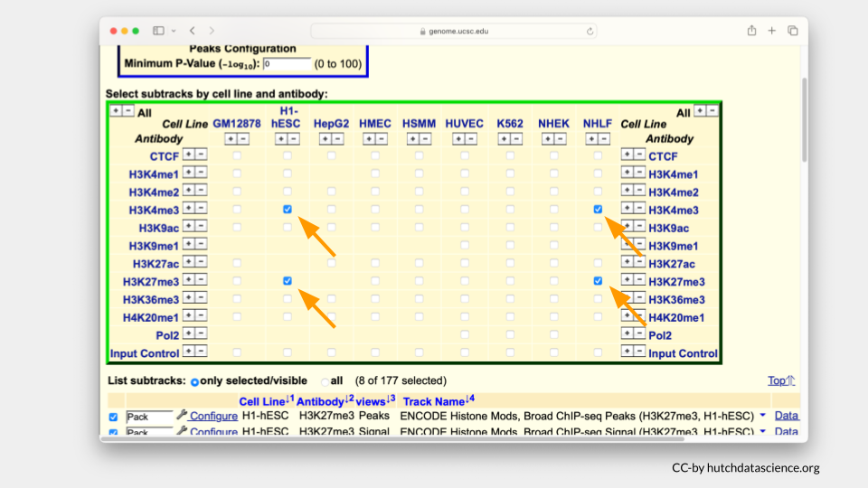The height and width of the screenshot is (488, 868).
Task: Check CTCF for GM12878
Action: pyautogui.click(x=237, y=156)
